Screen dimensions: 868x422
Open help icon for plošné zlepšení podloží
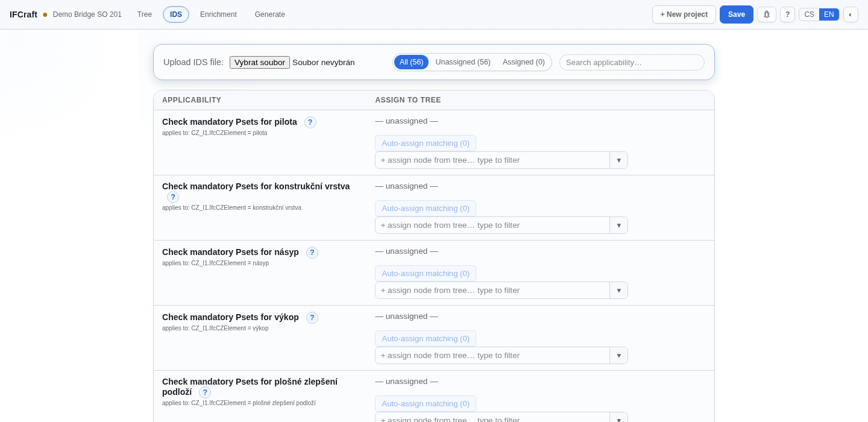[x=205, y=392]
